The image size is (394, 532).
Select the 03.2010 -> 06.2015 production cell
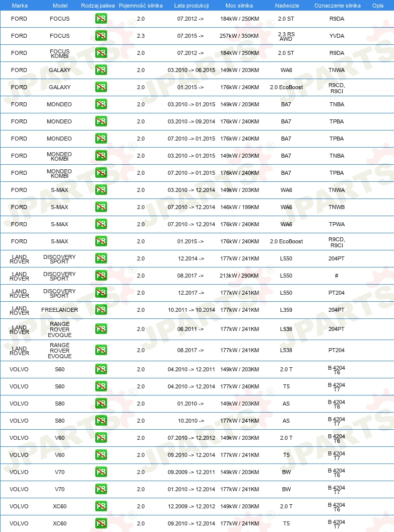(191, 70)
